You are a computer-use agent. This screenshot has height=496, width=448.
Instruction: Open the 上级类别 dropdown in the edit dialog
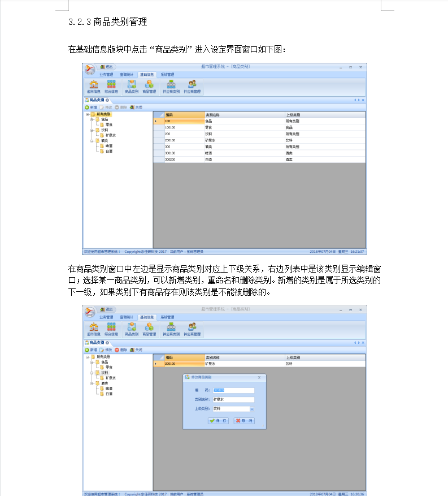click(x=252, y=408)
